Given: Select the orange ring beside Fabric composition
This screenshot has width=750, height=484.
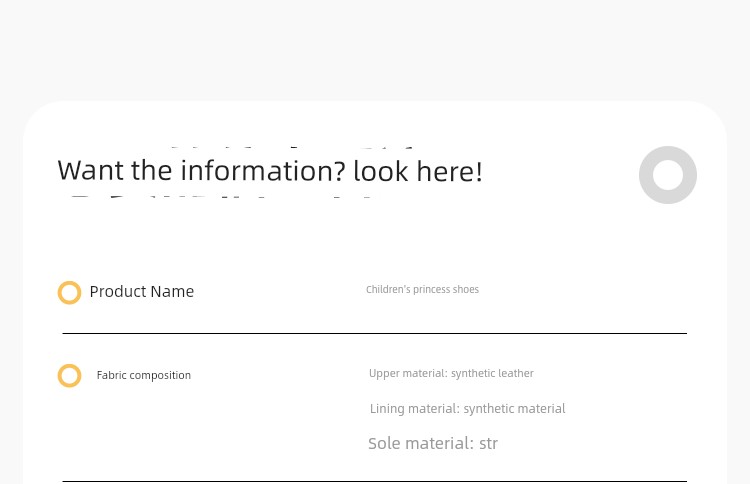Looking at the screenshot, I should (69, 375).
